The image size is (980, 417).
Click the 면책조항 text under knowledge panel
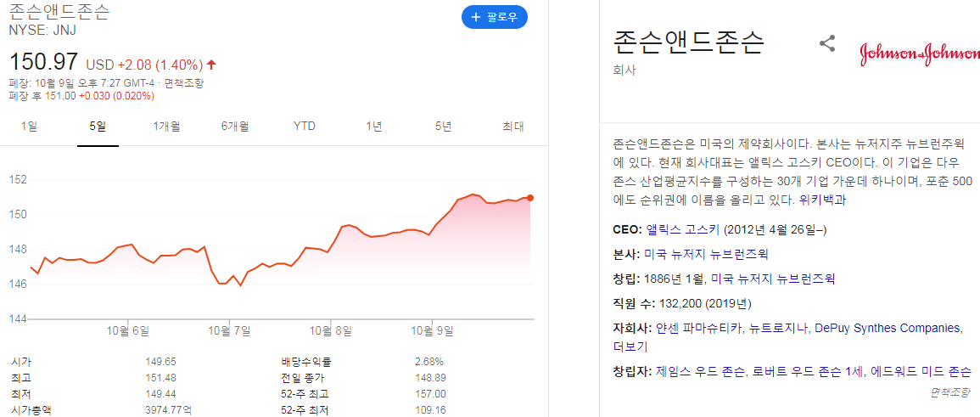point(950,392)
